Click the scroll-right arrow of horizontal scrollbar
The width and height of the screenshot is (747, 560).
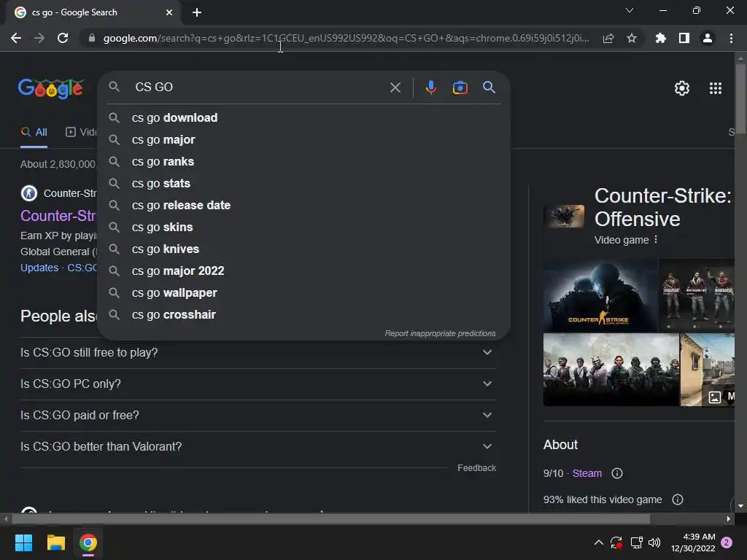coord(729,518)
